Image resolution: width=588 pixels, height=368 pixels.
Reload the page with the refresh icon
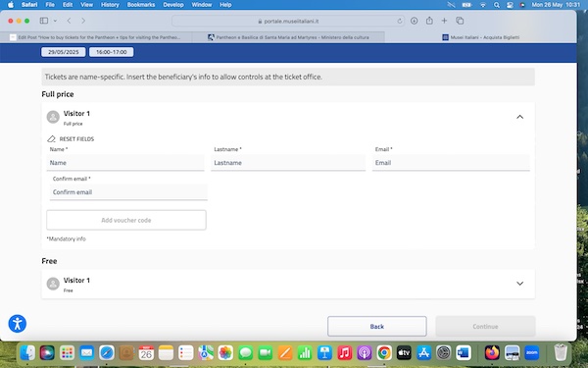coord(400,21)
